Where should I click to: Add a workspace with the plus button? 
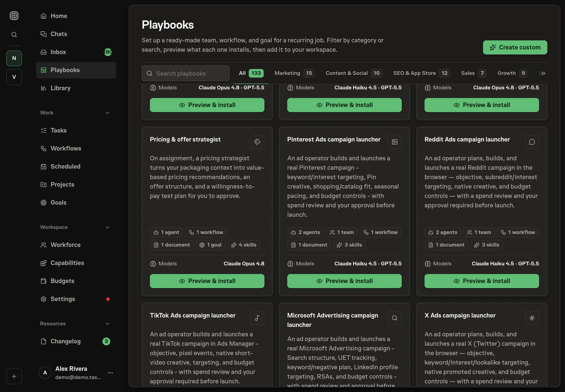(x=14, y=376)
